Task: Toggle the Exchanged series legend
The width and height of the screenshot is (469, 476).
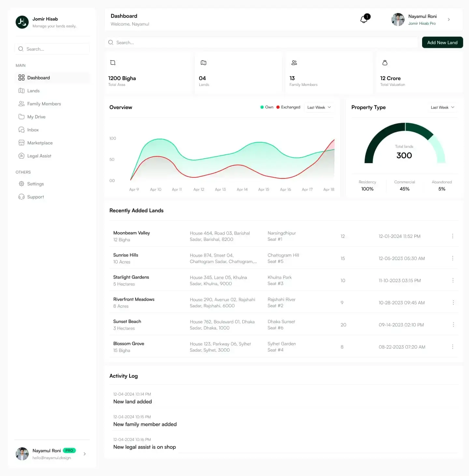Action: (288, 107)
